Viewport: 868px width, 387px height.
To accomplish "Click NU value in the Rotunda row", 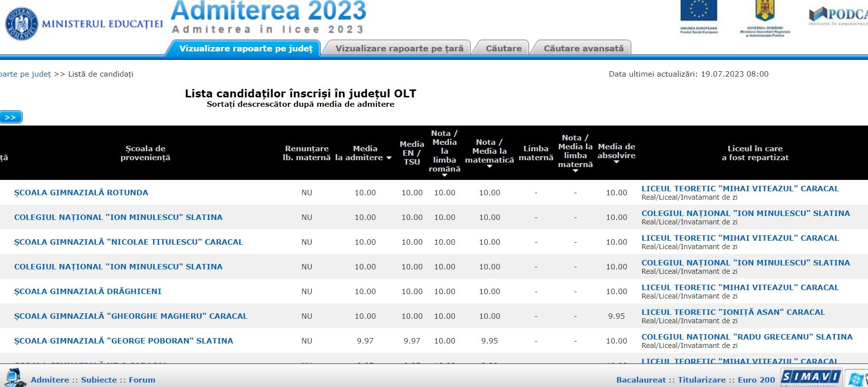I will click(307, 192).
